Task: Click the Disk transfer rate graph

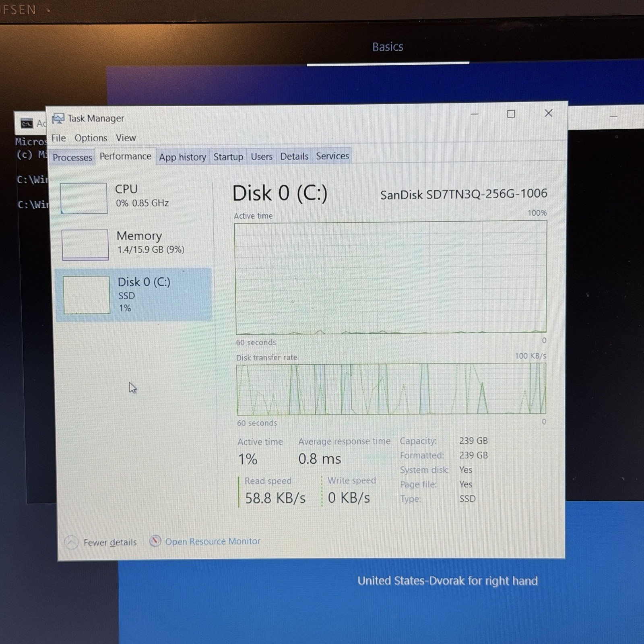Action: pyautogui.click(x=391, y=389)
